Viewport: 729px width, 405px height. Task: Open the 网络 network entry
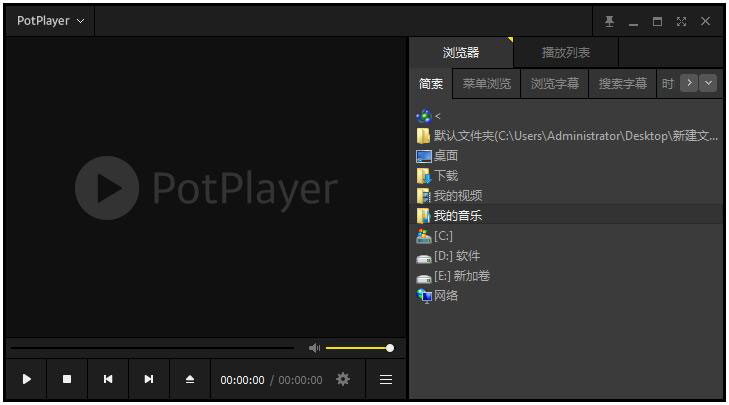point(437,296)
